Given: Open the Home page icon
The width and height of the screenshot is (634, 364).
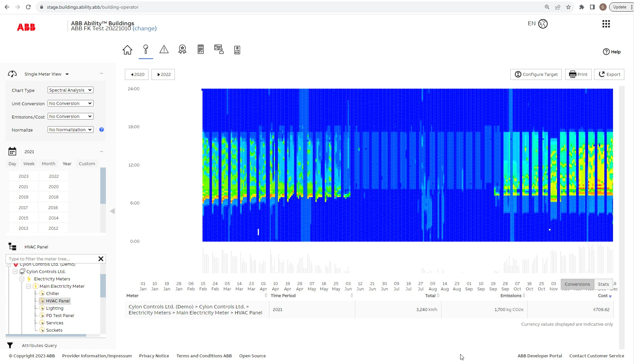Looking at the screenshot, I should pyautogui.click(x=127, y=50).
